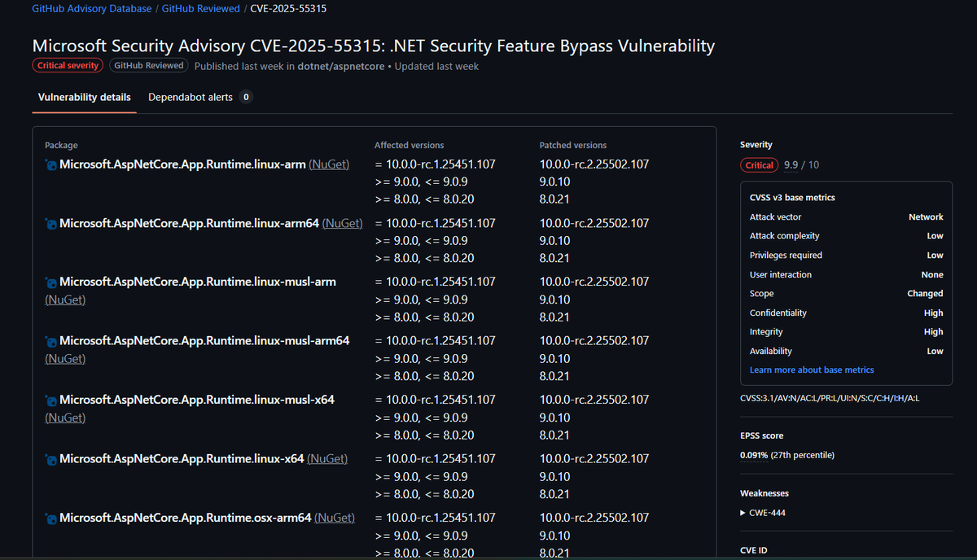
Task: Click the NuGet icon for linux-musl-x64
Action: (x=50, y=400)
